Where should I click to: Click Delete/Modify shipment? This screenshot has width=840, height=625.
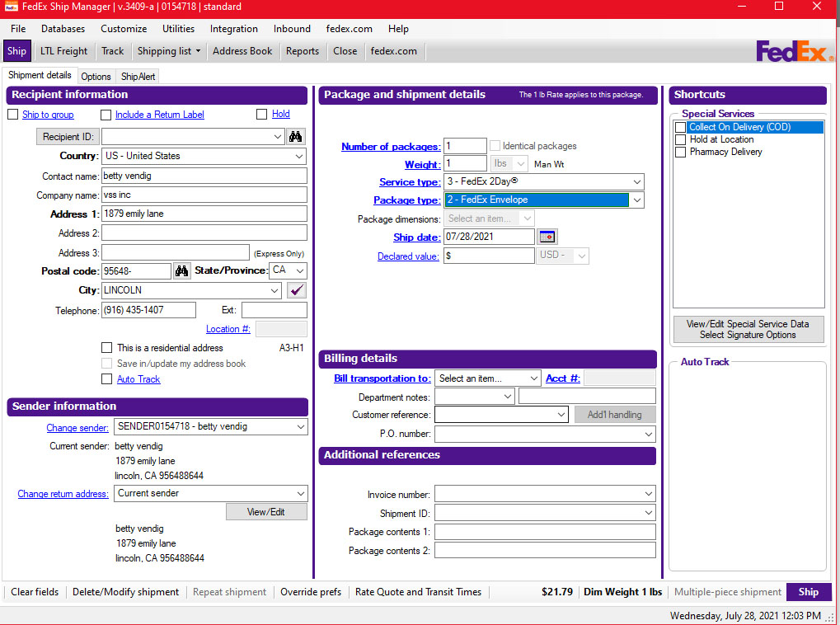(x=126, y=592)
